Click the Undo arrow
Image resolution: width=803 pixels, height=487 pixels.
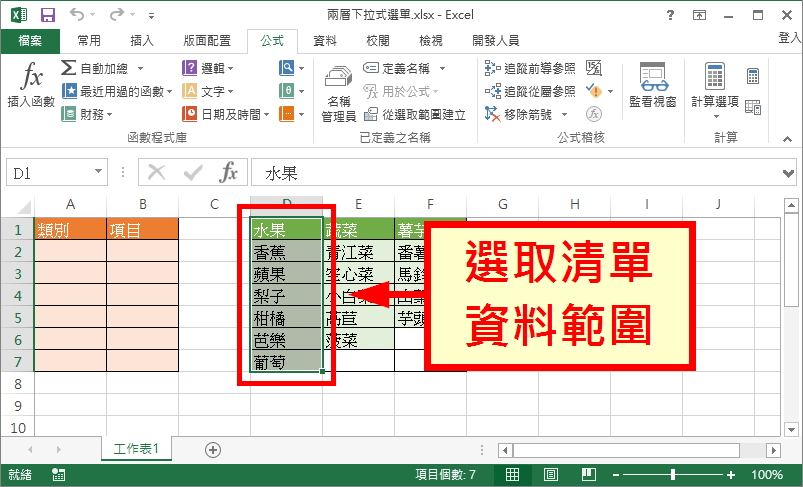[x=77, y=14]
